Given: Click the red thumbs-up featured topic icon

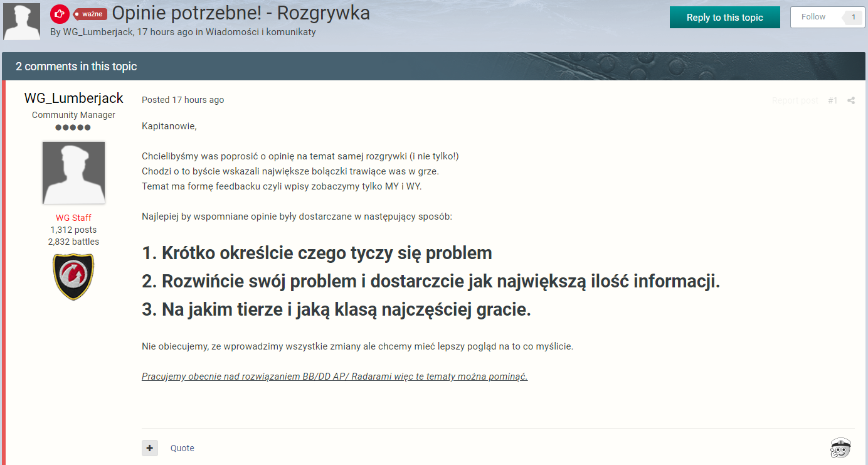Looking at the screenshot, I should coord(59,14).
